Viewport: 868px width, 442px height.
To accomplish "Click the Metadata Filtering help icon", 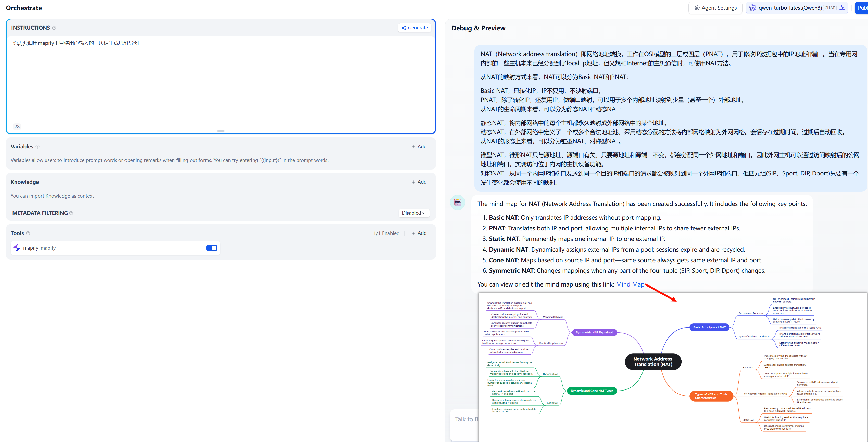I will [71, 213].
